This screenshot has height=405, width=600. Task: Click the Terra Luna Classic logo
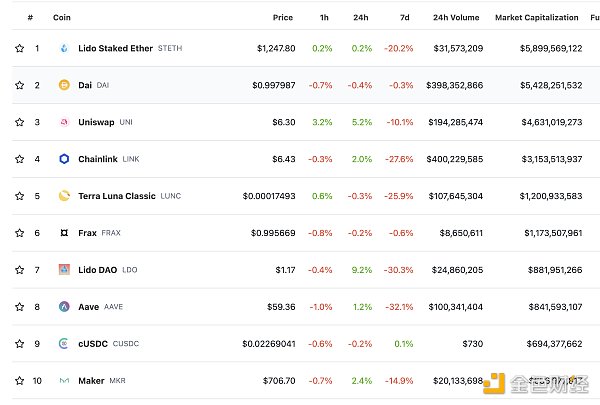(x=64, y=196)
